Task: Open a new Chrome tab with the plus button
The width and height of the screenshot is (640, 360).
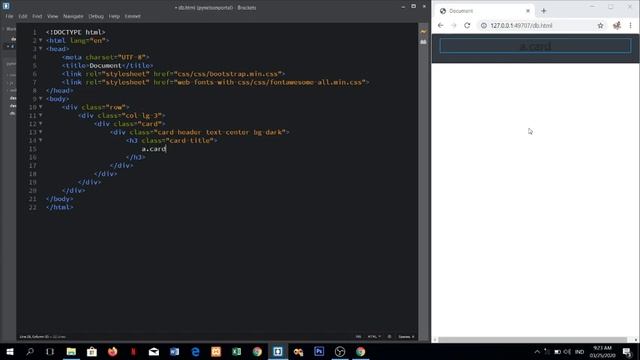Action: [544, 11]
